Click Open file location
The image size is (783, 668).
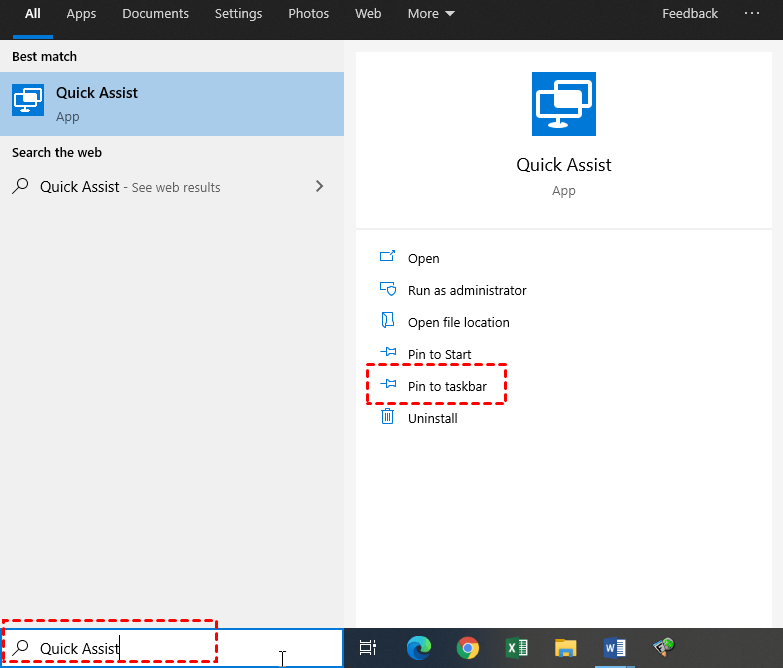458,322
